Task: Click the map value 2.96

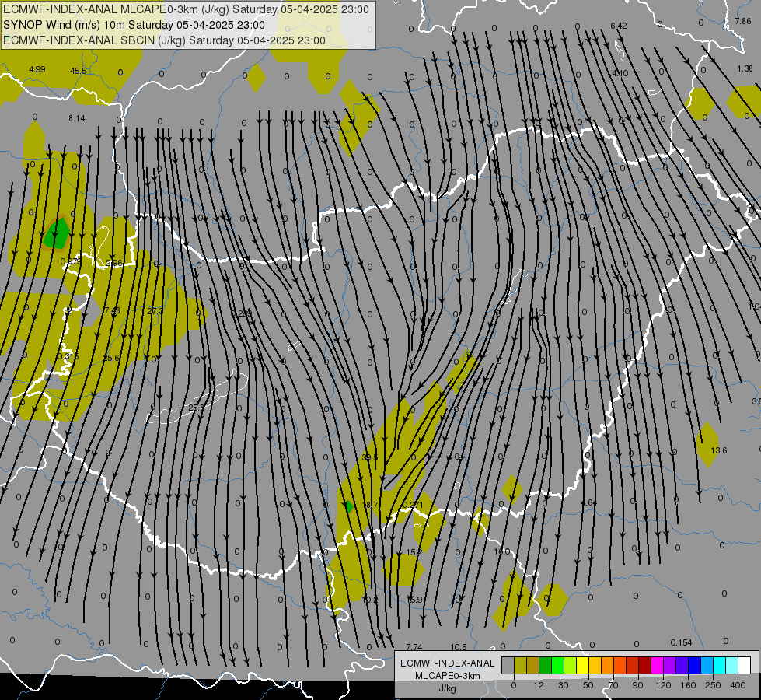Action: tap(114, 264)
